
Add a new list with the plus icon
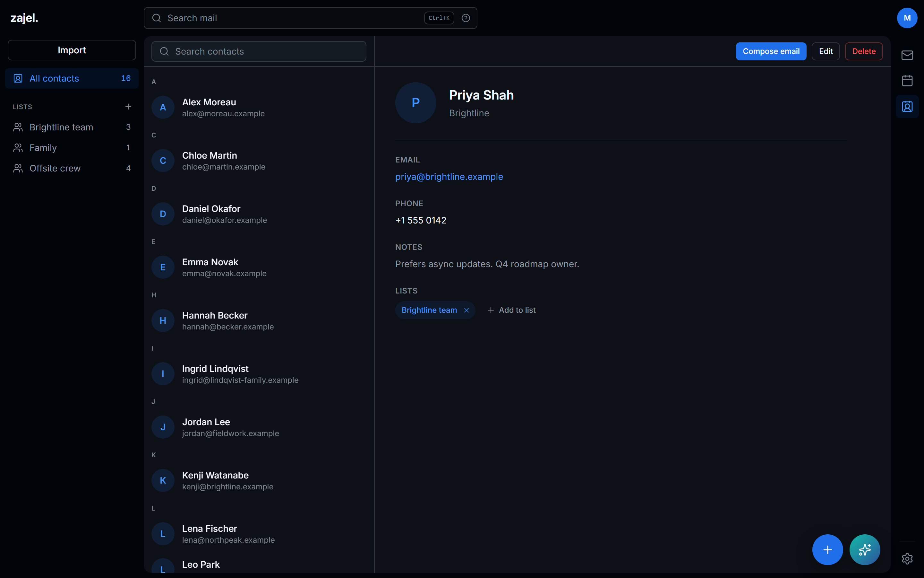[128, 107]
